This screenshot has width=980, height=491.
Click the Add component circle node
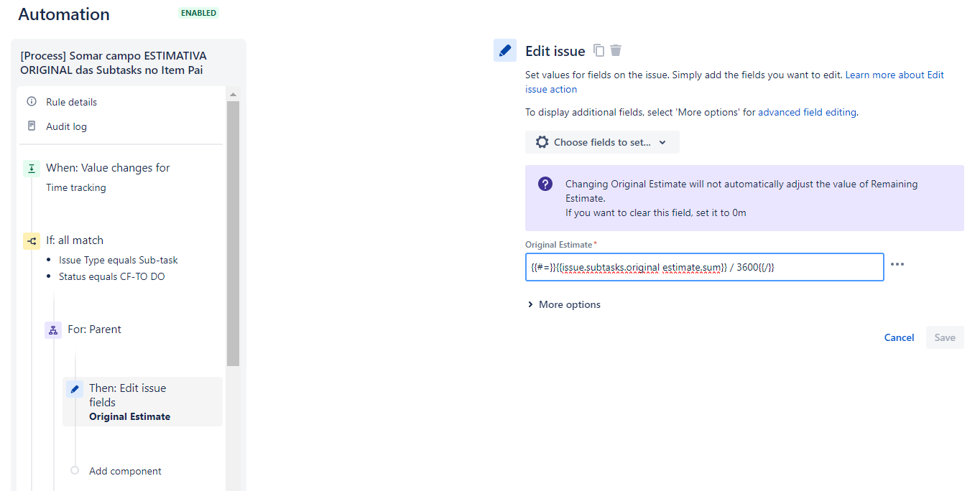click(x=75, y=471)
